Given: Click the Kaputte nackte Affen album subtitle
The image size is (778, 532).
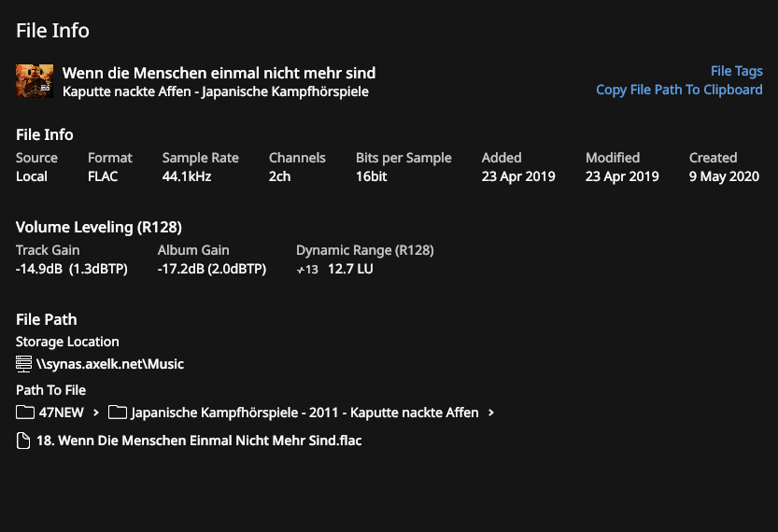Looking at the screenshot, I should pyautogui.click(x=216, y=91).
